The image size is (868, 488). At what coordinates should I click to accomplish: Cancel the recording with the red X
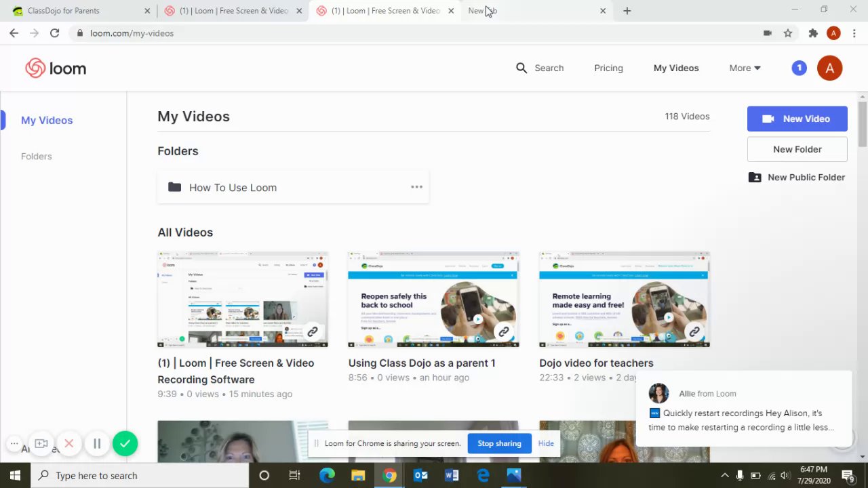pos(68,444)
